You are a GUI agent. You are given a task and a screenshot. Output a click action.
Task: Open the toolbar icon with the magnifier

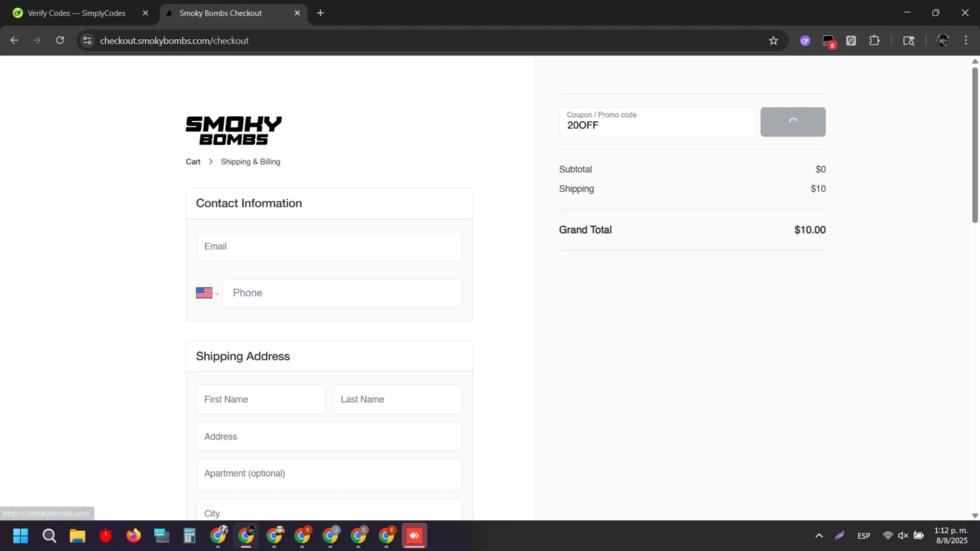pos(909,40)
